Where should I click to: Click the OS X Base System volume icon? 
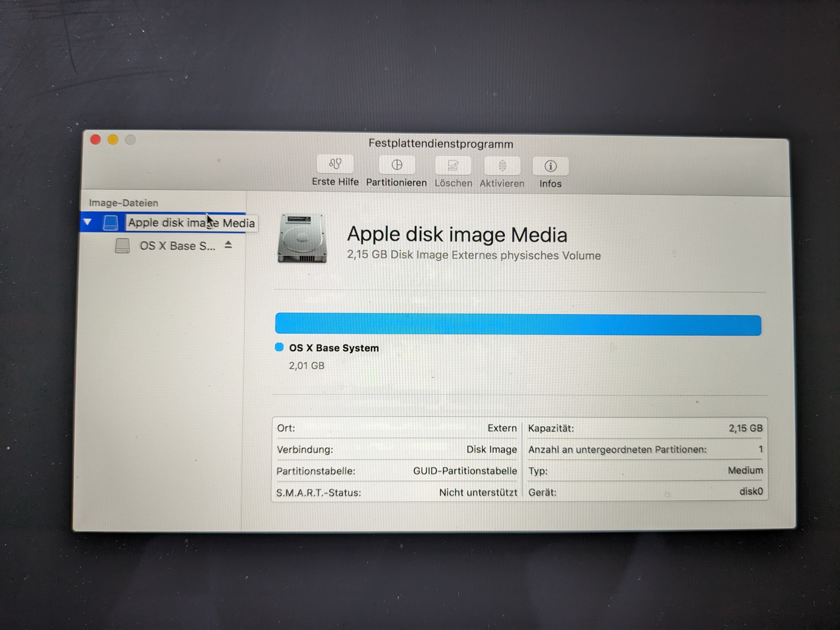pos(122,246)
